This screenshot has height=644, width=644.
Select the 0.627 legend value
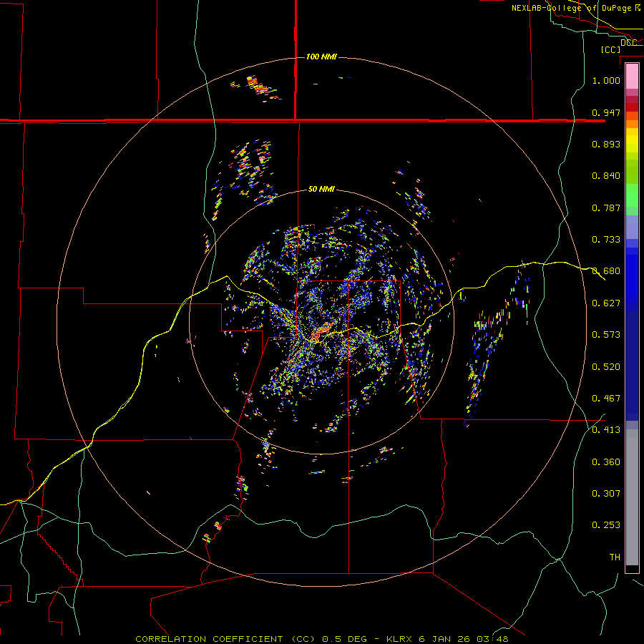606,303
